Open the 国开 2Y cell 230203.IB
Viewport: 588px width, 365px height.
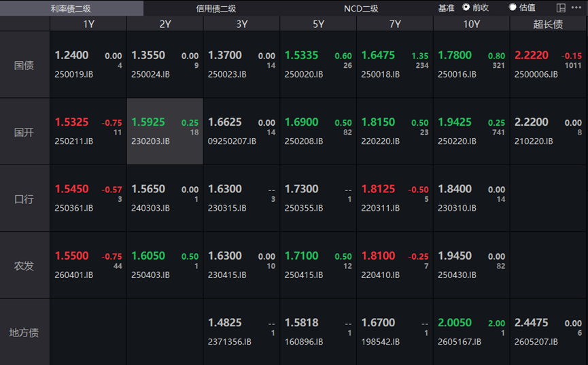[x=165, y=132]
